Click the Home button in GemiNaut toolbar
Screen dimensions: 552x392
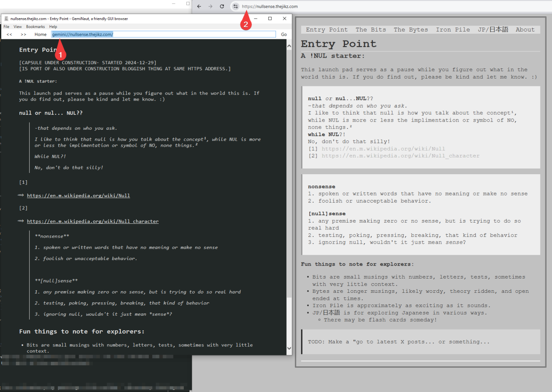41,34
